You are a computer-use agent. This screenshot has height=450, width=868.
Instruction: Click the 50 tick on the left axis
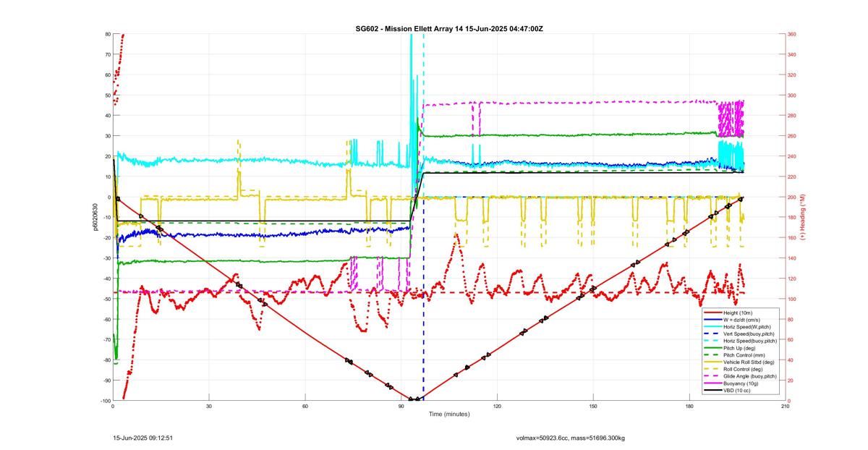coord(107,95)
